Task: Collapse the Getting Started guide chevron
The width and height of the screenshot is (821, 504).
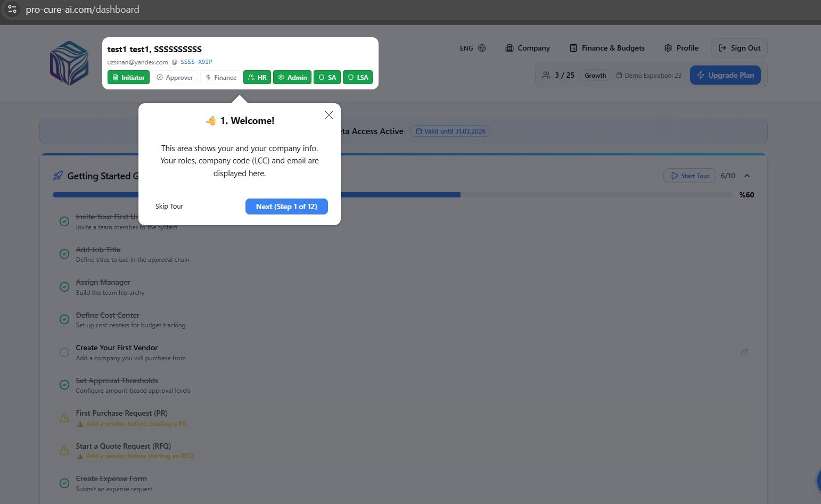Action: click(747, 176)
